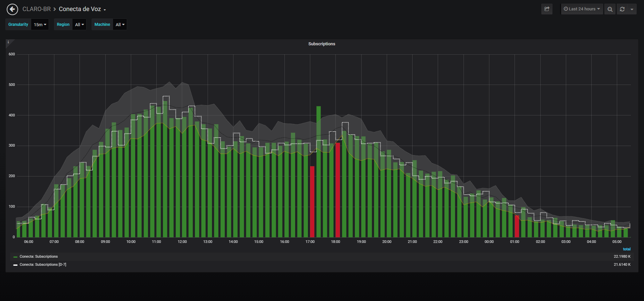Click the 22.1980 K total value

(622, 257)
